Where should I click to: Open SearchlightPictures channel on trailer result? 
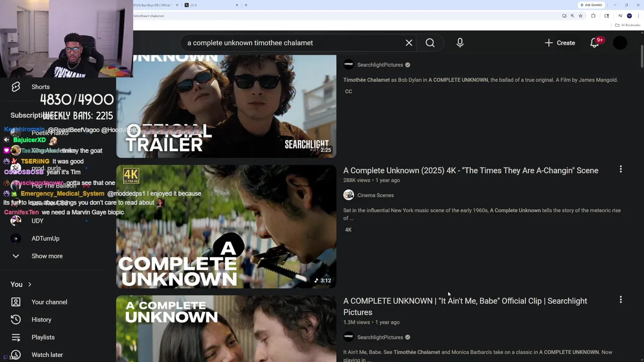click(x=380, y=65)
